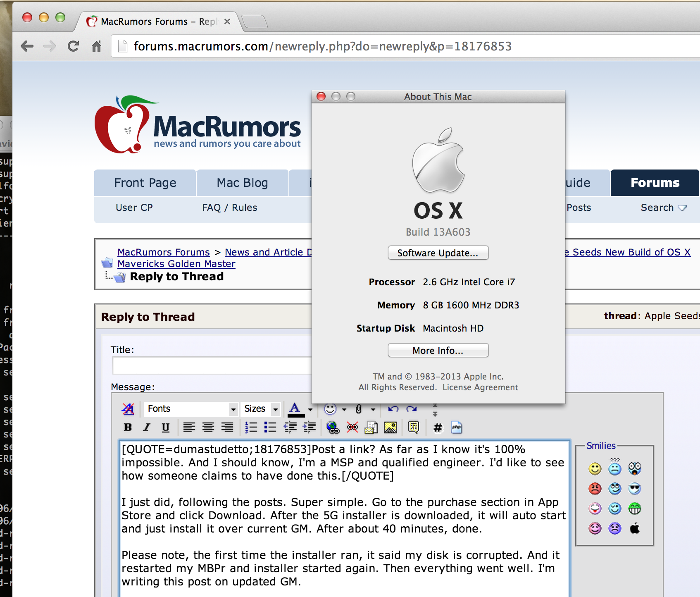
Task: Open the Sizes dropdown
Action: (x=261, y=409)
